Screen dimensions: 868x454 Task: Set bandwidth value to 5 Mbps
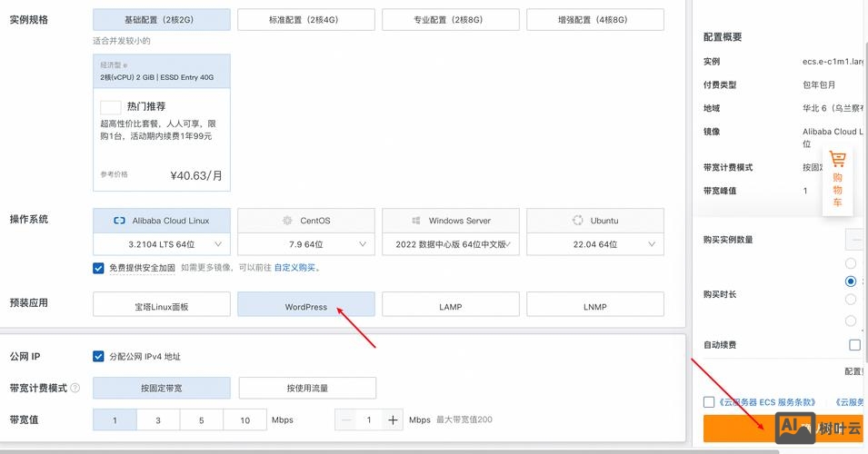(202, 419)
